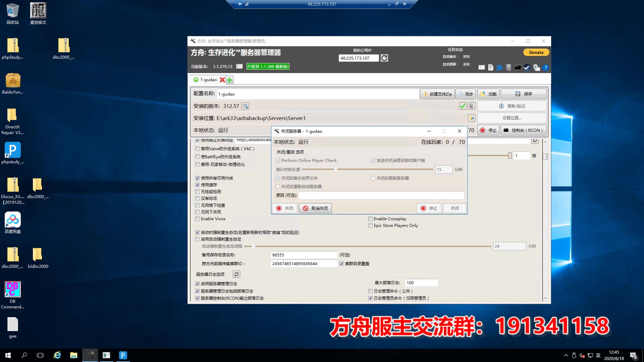644x362 pixels.
Task: Click the 配置名称 field with 1-gudao
Action: [x=318, y=94]
